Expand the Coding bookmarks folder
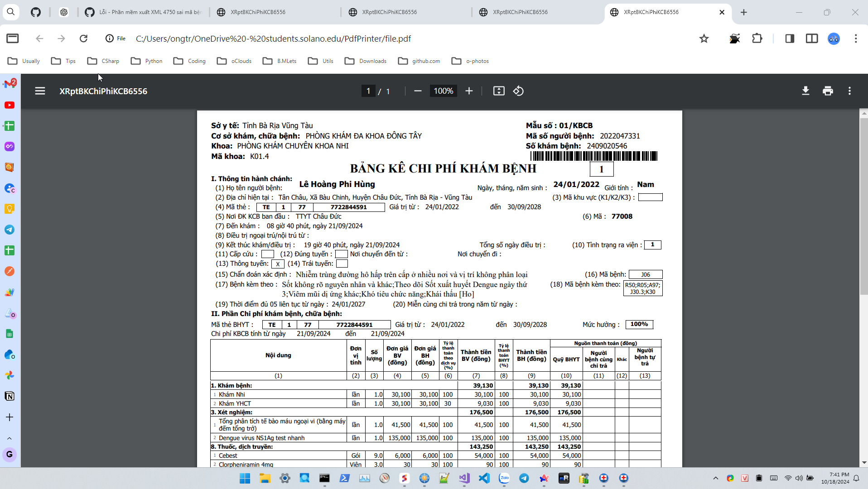 pos(189,61)
